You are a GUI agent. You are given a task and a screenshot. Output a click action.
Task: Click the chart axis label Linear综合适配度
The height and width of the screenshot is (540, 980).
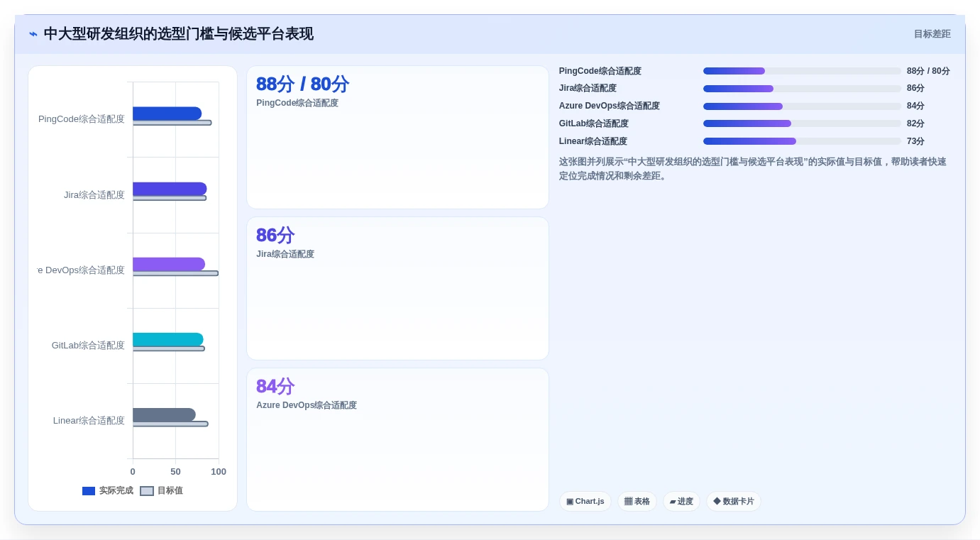[89, 421]
